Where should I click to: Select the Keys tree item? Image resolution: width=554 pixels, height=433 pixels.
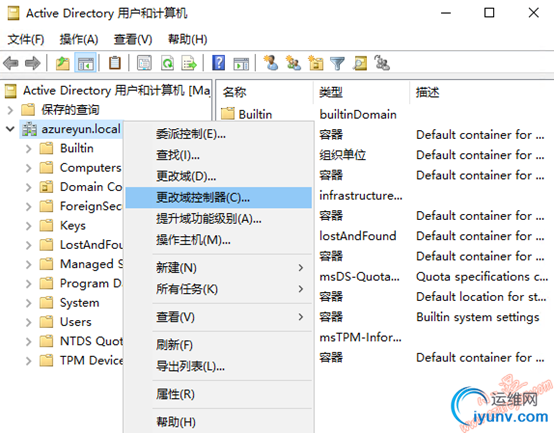73,226
